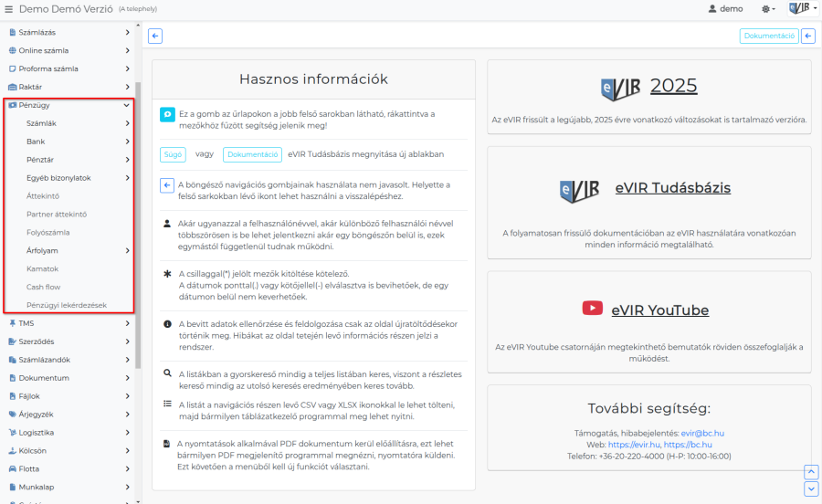Click the blue help bubble icon
This screenshot has width=822, height=504.
[167, 114]
